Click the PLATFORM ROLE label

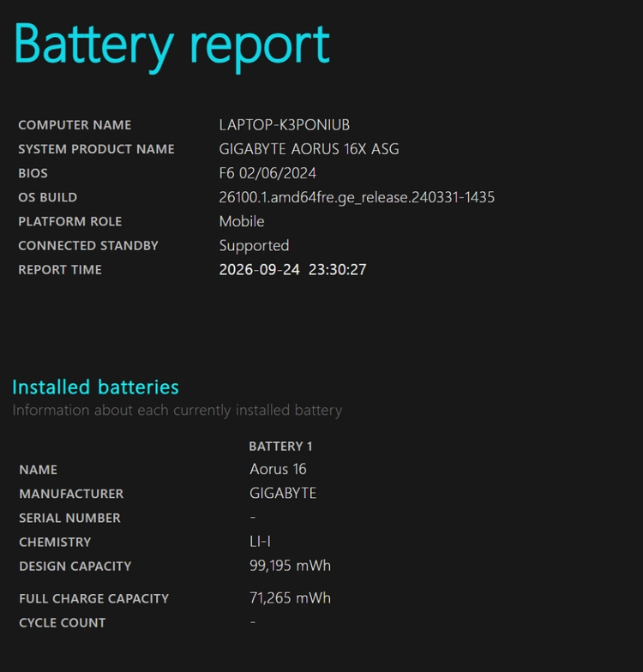tap(70, 221)
